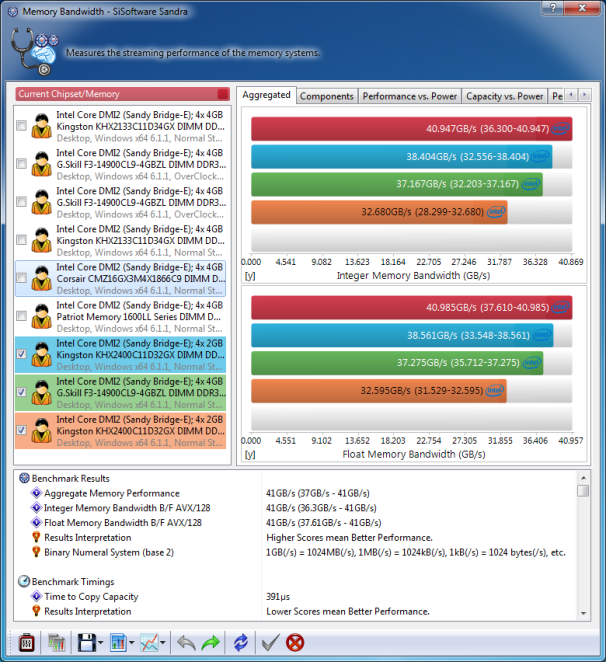Tick the Patriot Memory 1600LL Series checkbox
The height and width of the screenshot is (662, 606).
pos(21,316)
